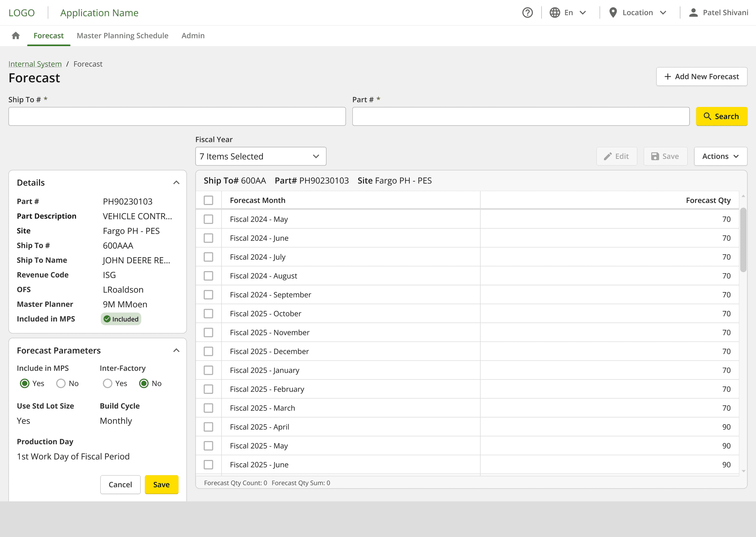Select Yes for Inter-Factory
Screen dimensions: 756x537
point(107,384)
